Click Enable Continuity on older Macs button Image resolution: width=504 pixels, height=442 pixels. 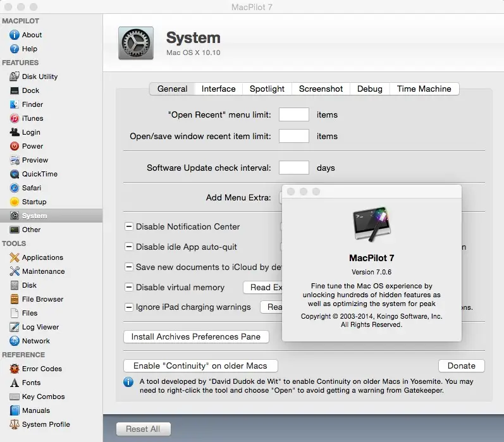click(x=200, y=366)
